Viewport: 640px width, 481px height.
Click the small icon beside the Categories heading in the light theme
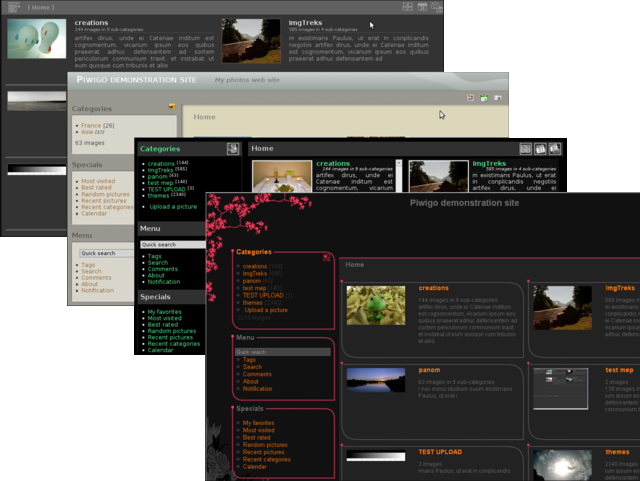point(172,106)
